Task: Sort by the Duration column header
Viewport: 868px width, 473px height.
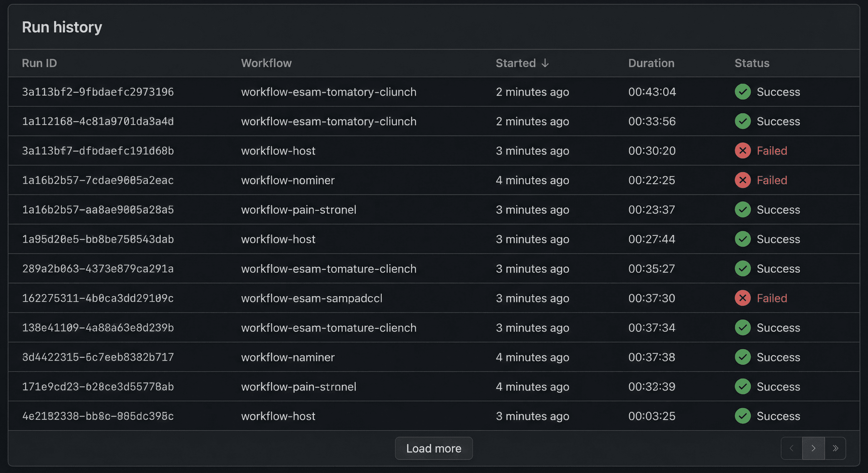Action: (x=651, y=63)
